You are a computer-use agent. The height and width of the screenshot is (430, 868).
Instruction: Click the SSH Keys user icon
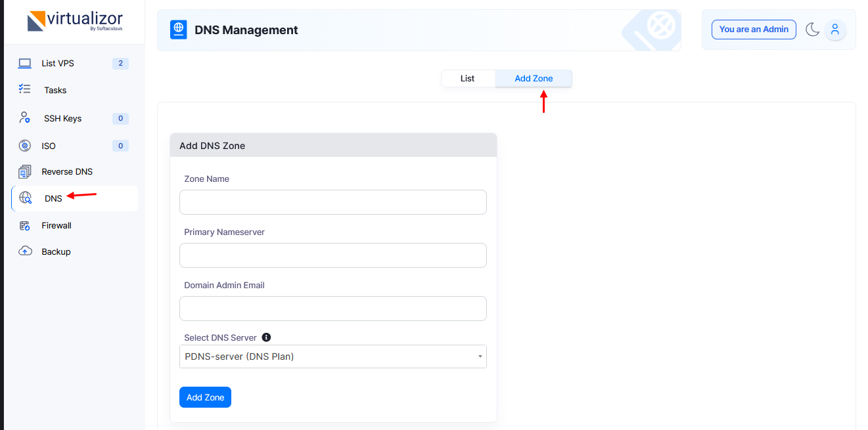(25, 118)
